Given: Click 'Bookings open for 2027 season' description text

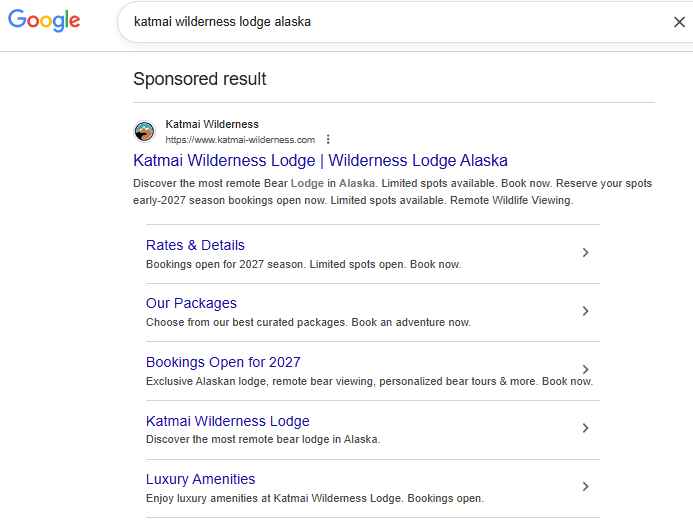Looking at the screenshot, I should 303,264.
